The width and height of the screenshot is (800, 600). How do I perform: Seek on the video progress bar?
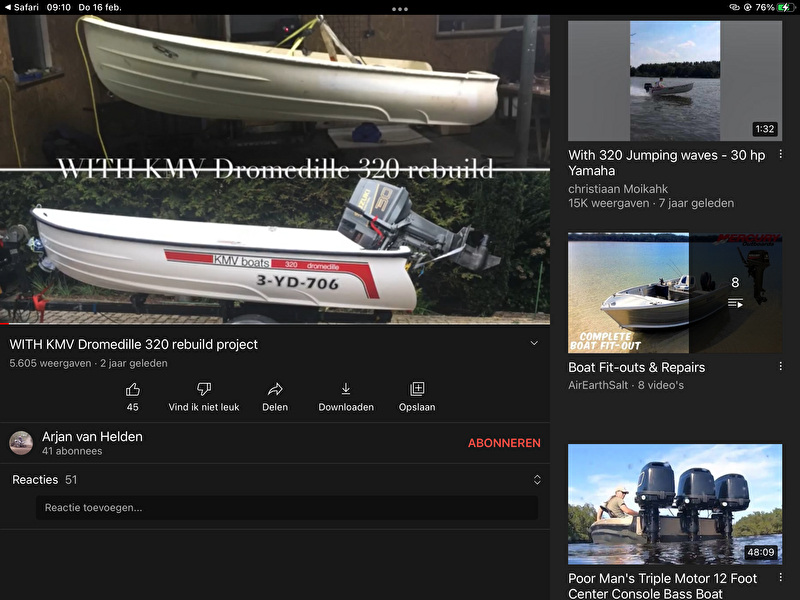click(275, 323)
